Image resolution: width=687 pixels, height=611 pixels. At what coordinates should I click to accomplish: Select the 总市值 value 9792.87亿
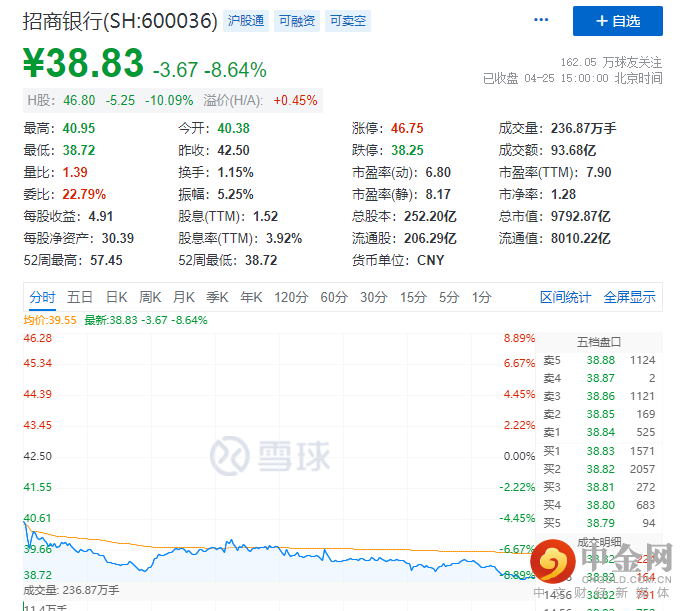click(581, 216)
